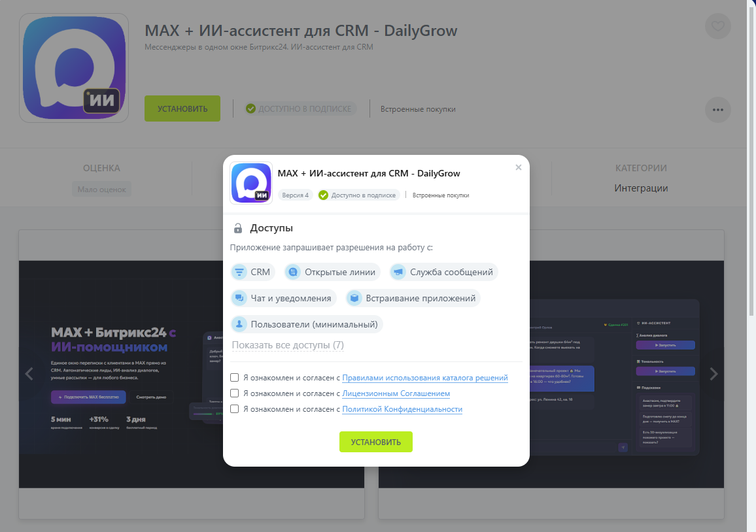The image size is (756, 532).
Task: Go to previous screenshot with left arrow
Action: click(29, 374)
